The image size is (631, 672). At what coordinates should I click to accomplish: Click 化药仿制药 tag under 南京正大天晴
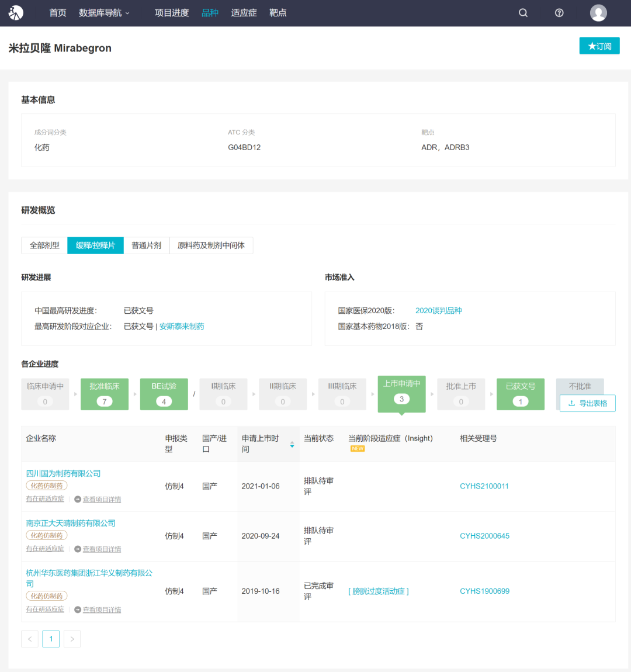47,535
